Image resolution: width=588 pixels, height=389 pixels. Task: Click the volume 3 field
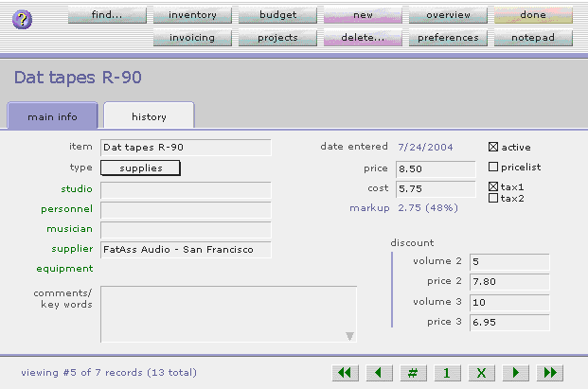coord(509,302)
